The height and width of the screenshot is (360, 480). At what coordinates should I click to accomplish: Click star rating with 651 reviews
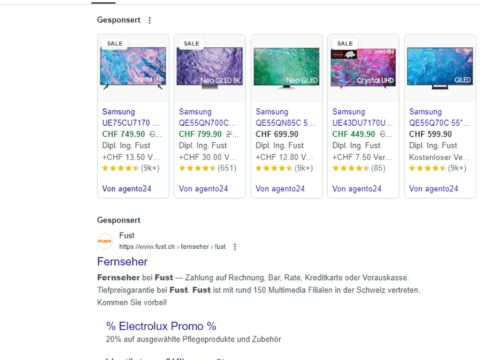(x=207, y=168)
